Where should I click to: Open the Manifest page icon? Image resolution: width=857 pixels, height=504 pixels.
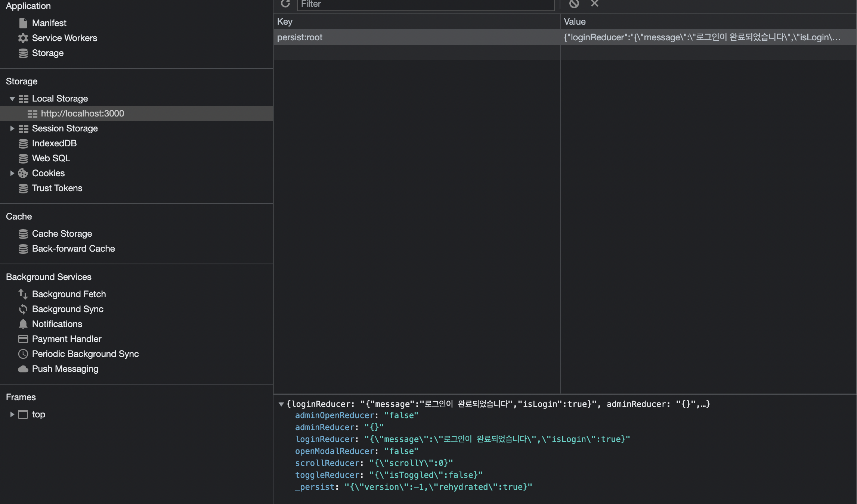[23, 23]
